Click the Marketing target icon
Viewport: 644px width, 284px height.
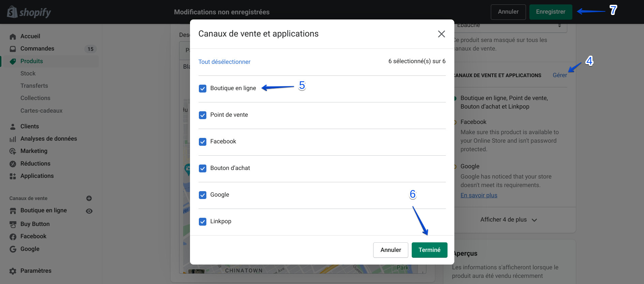point(13,151)
